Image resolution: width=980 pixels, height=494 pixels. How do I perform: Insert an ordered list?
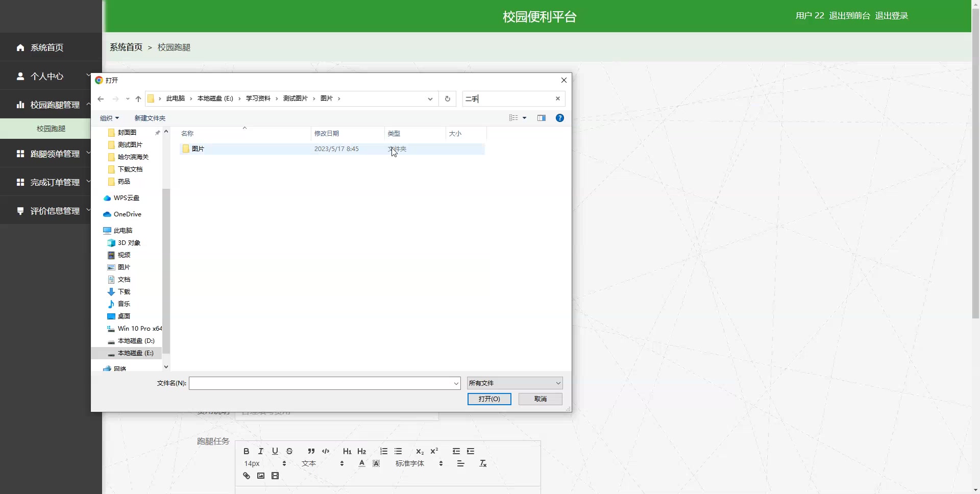[383, 451]
